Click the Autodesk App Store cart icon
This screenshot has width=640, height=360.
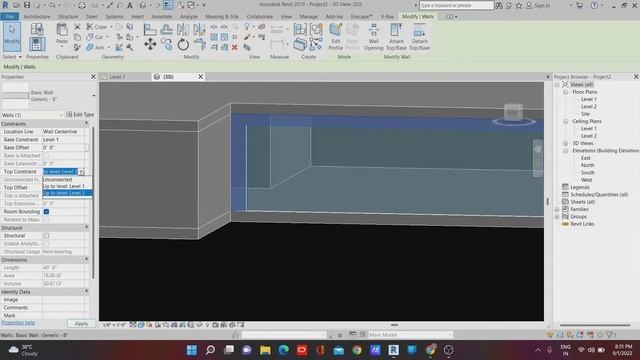click(579, 5)
